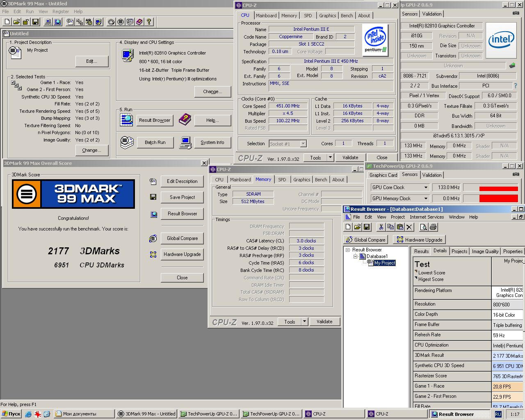The image size is (525, 420).
Task: Click the Пуск Start button
Action: tap(11, 414)
